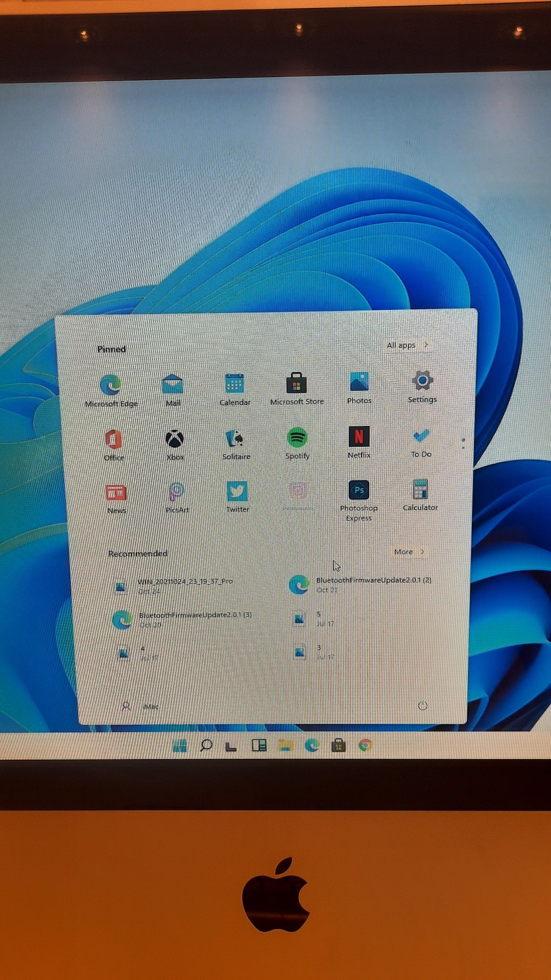This screenshot has width=551, height=980.
Task: Open Settings from pinned apps
Action: point(422,387)
